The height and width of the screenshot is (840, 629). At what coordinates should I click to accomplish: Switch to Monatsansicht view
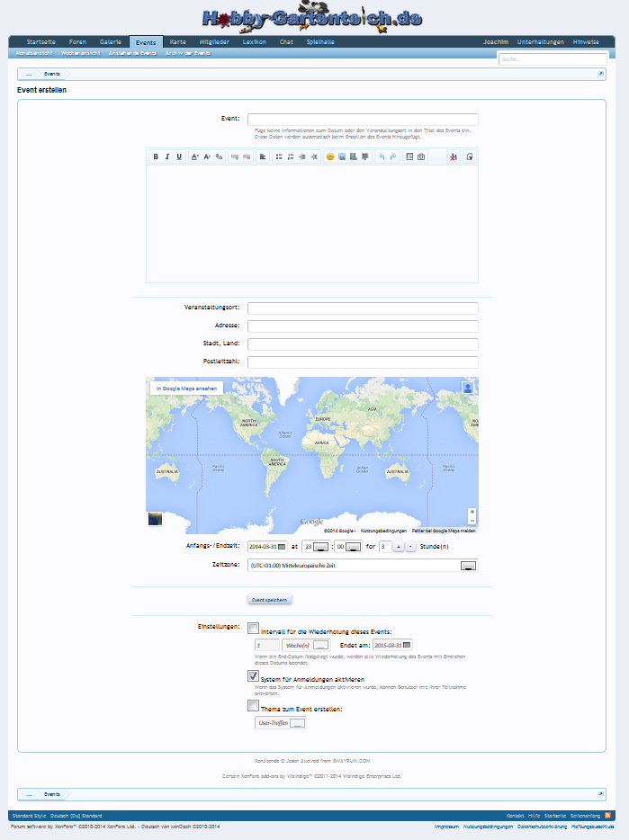coord(34,53)
